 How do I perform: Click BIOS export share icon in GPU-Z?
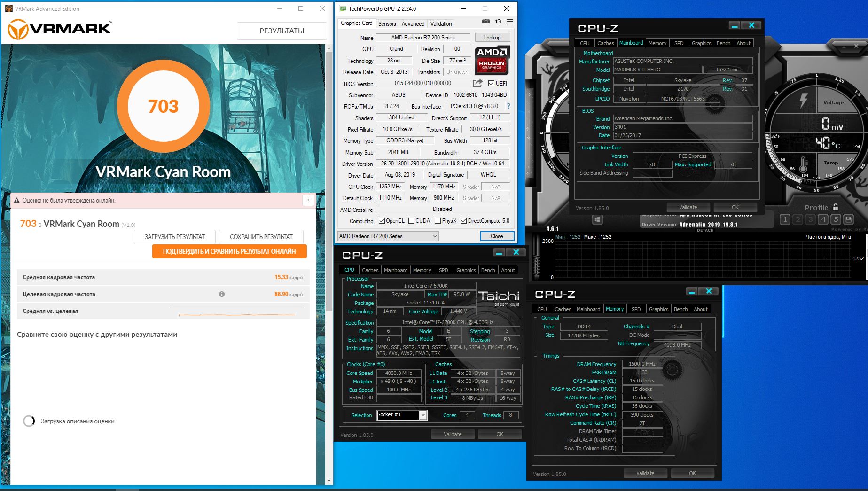click(x=477, y=83)
